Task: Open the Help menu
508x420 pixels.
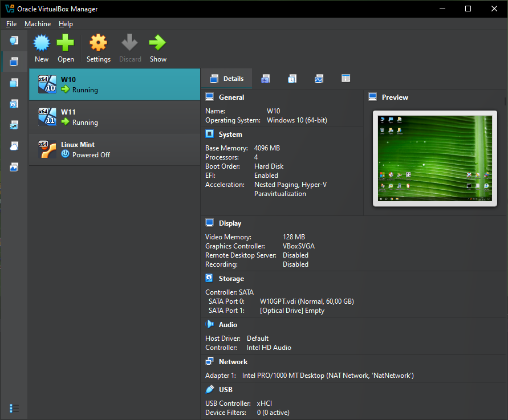Action: tap(66, 24)
